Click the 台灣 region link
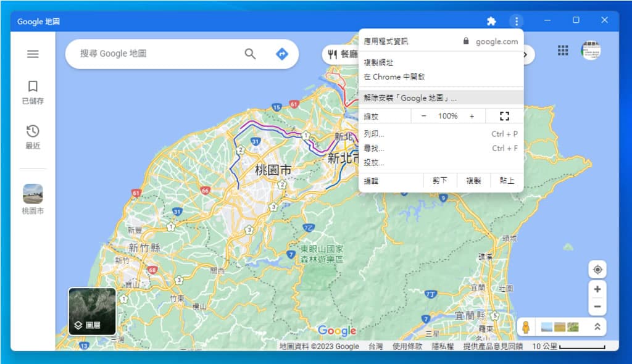Viewport: 632px width, 364px height. (x=375, y=346)
